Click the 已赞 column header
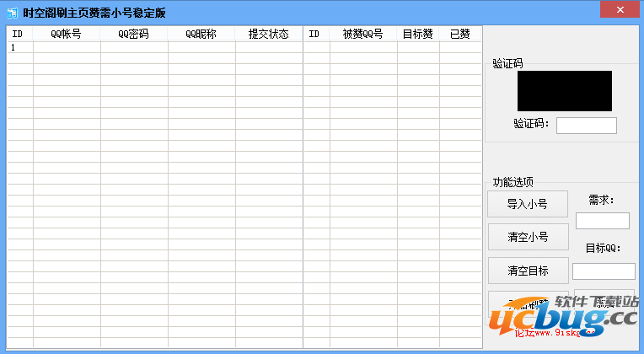 click(x=460, y=34)
